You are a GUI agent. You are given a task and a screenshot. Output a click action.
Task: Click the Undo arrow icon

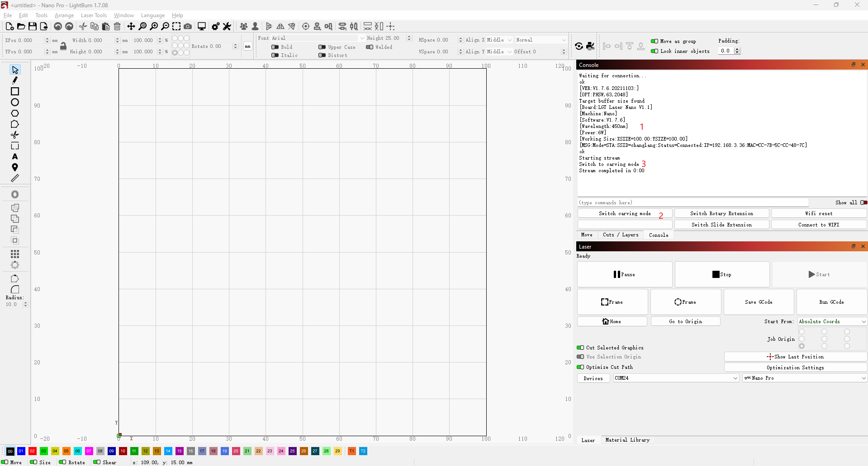click(x=57, y=26)
